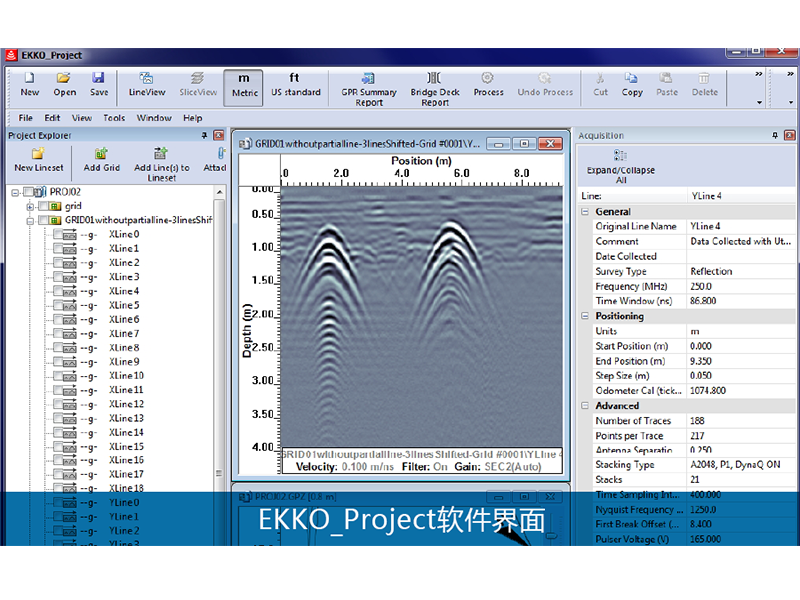800x600 pixels.
Task: Collapse the PROJ02 tree node
Action: click(x=15, y=192)
